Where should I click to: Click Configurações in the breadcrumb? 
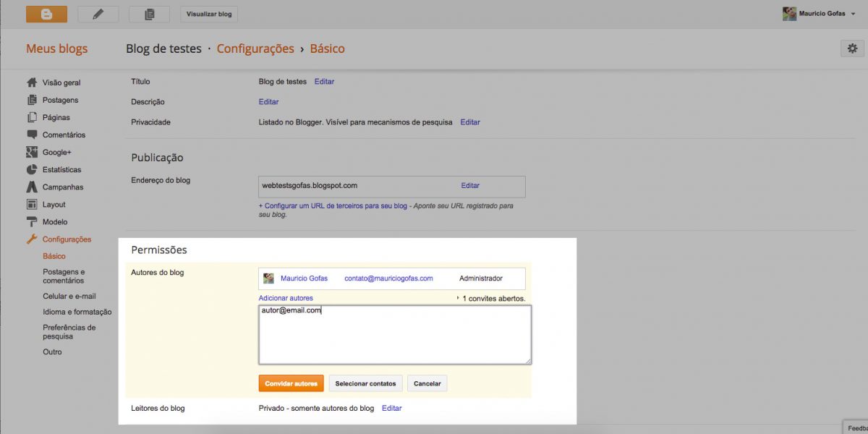click(255, 48)
